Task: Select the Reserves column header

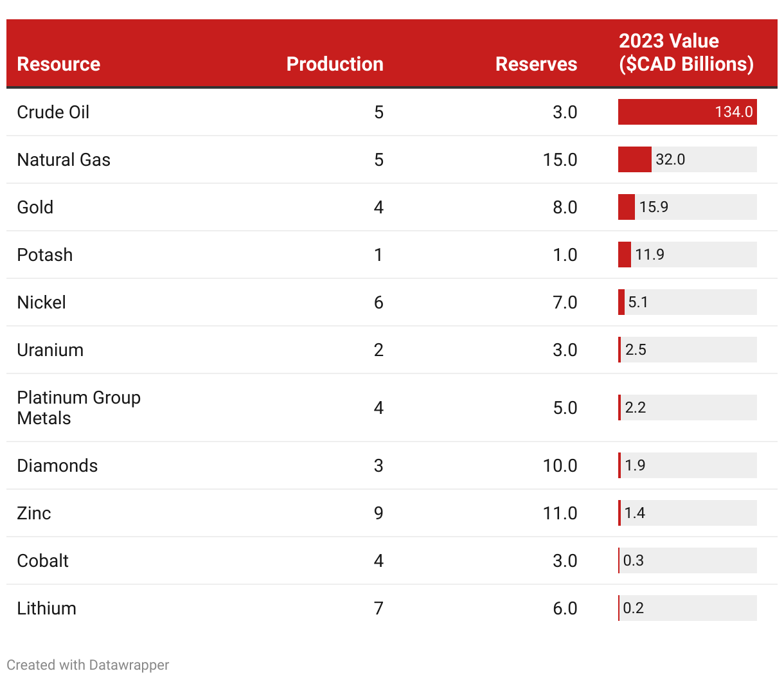Action: pyautogui.click(x=536, y=64)
